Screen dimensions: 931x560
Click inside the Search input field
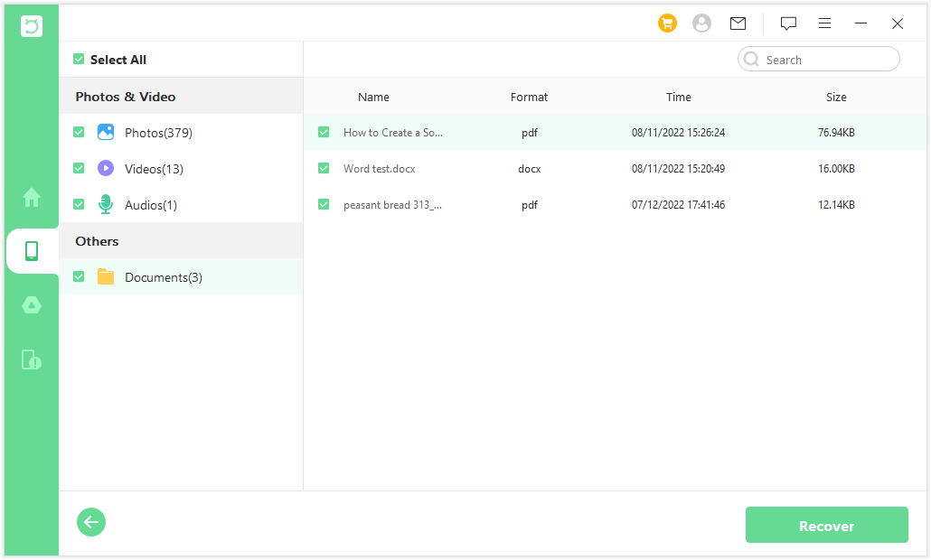[x=818, y=59]
